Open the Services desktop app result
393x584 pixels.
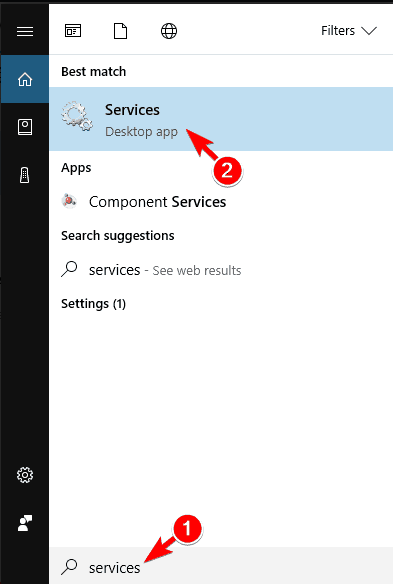(221, 119)
